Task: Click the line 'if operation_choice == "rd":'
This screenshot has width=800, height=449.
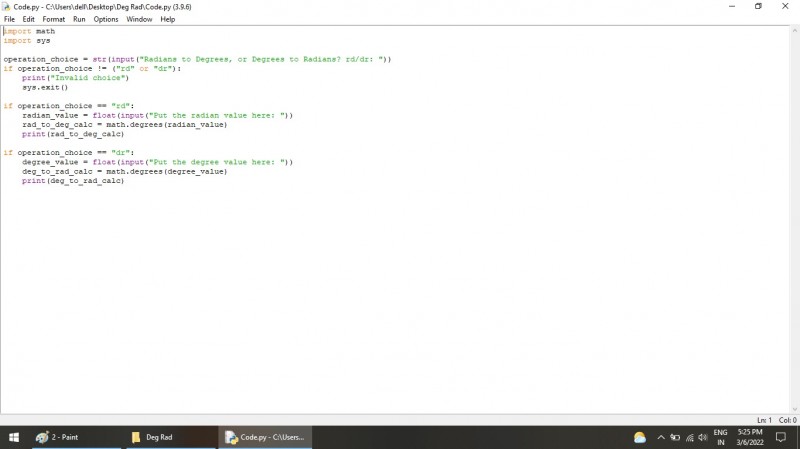Action: [x=69, y=106]
